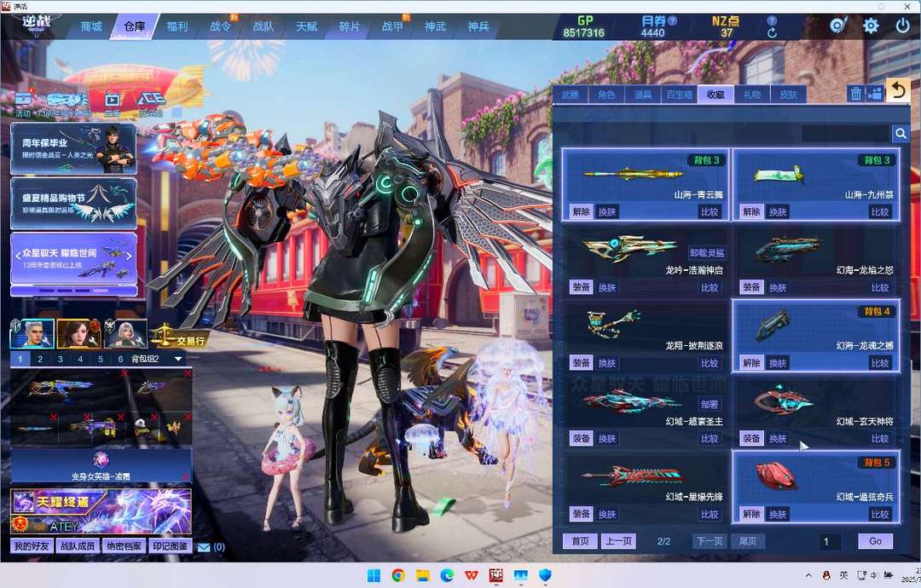Click 装备 for 幻域-星爆先锋
This screenshot has width=921, height=588.
click(x=581, y=514)
